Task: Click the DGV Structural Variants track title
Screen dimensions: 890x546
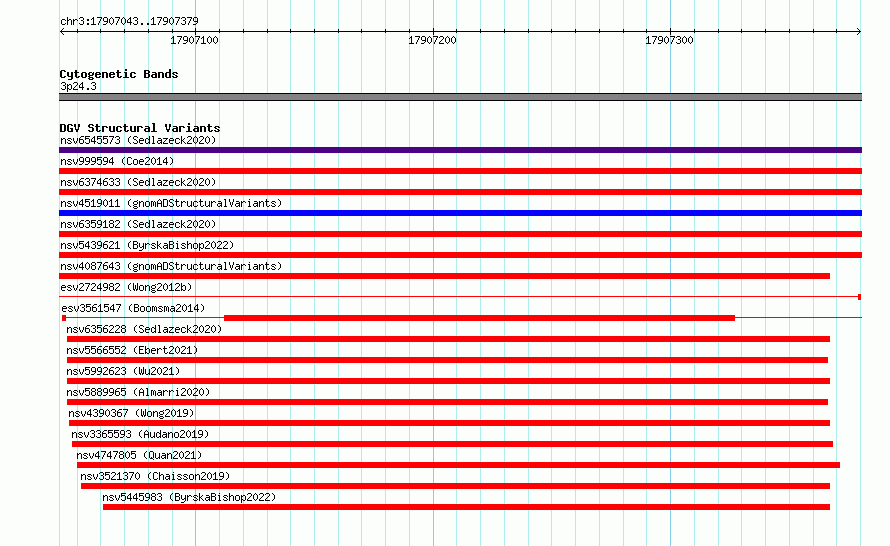Action: pyautogui.click(x=140, y=128)
